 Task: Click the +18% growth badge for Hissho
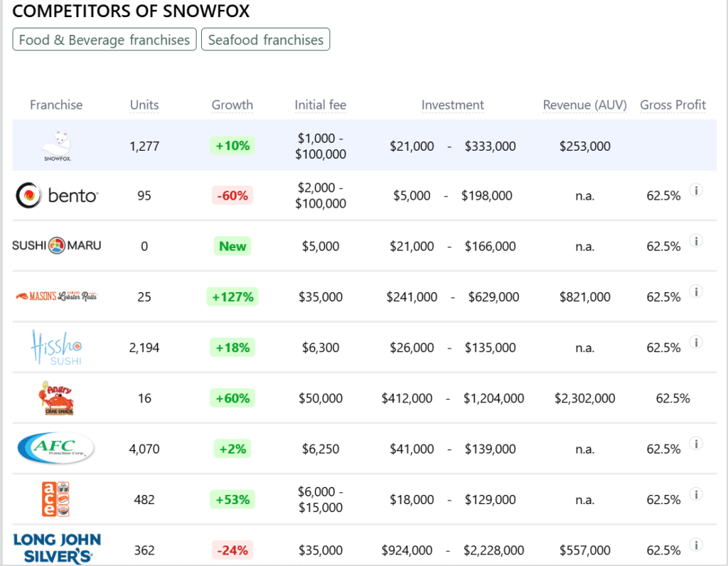pyautogui.click(x=232, y=347)
